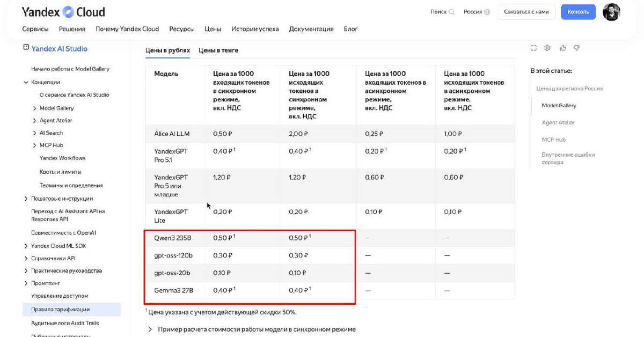Open the Блог page
Image resolution: width=644 pixels, height=337 pixels.
tap(350, 29)
